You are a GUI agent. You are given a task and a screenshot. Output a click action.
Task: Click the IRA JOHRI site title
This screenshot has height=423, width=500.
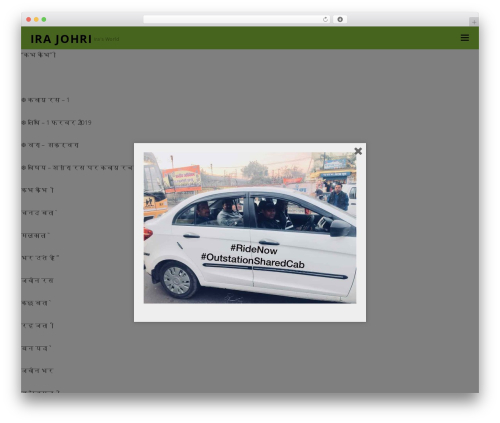61,39
